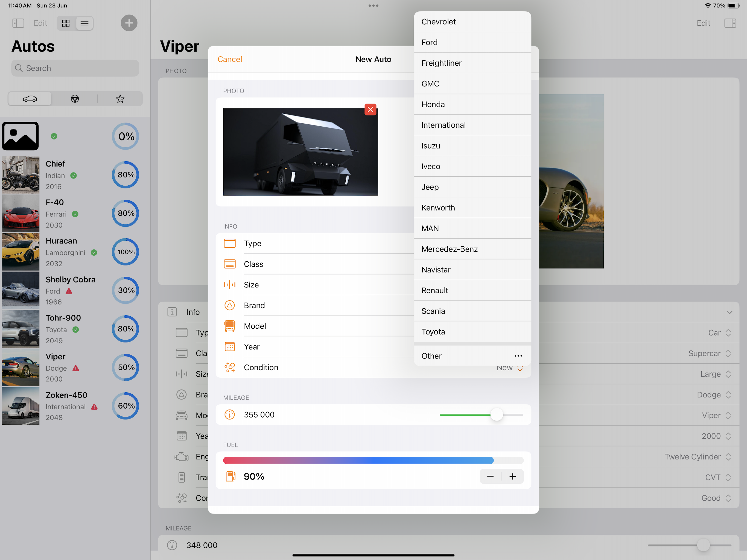
Task: Cancel the New Auto dialog
Action: [x=230, y=59]
